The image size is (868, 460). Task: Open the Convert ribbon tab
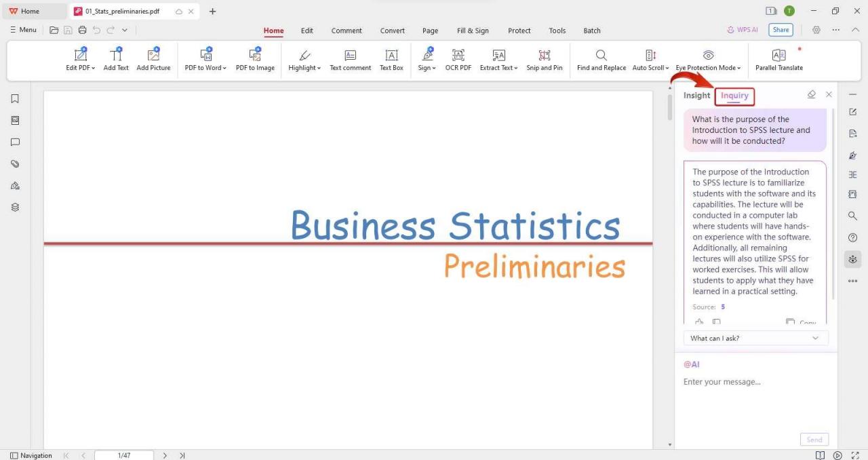point(392,31)
